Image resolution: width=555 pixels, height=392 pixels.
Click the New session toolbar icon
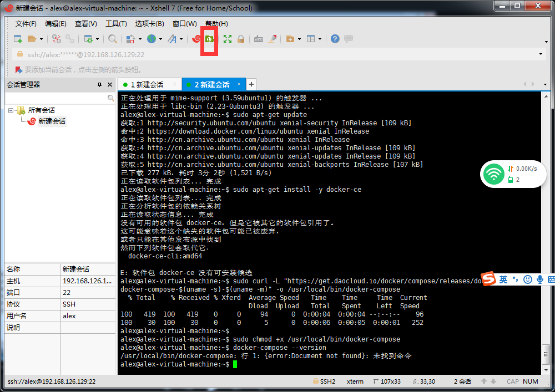point(18,39)
